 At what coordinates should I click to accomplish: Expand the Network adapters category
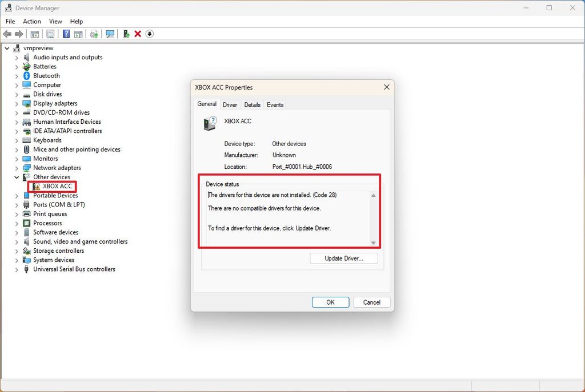(x=17, y=167)
